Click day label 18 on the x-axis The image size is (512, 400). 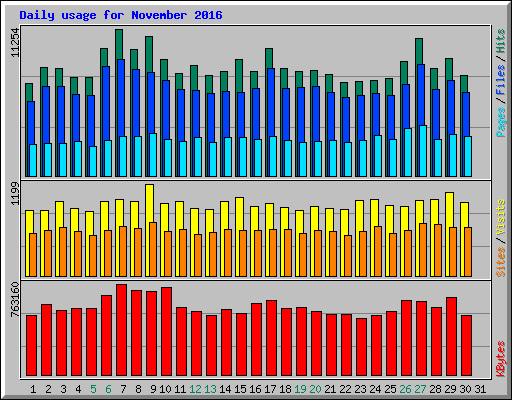[285, 389]
